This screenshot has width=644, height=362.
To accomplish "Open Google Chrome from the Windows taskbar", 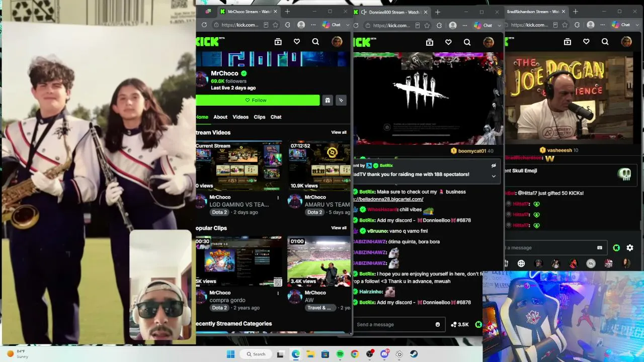I will pos(355,354).
